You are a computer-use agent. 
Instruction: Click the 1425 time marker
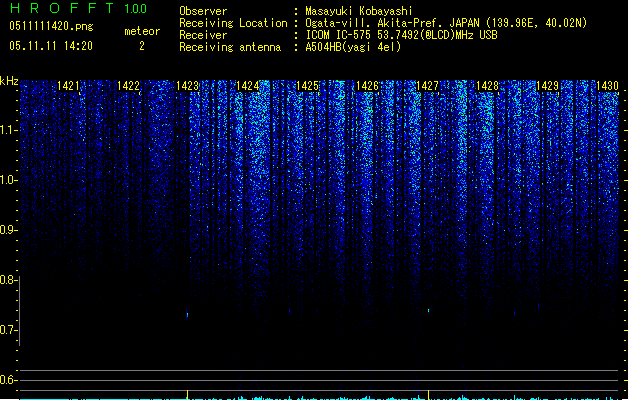[307, 86]
